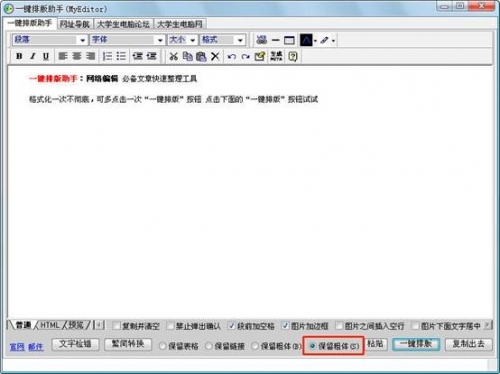Toggle underline formatting (U)

click(46, 56)
